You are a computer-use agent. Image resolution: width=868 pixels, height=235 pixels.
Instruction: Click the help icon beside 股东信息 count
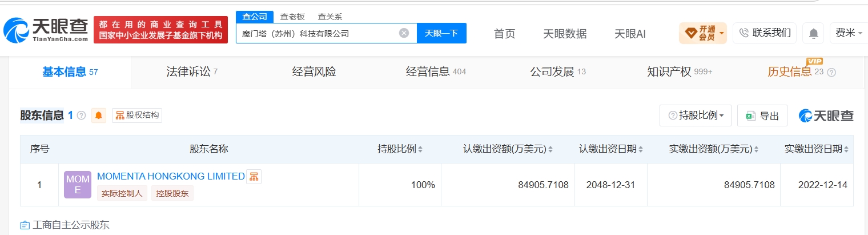tap(81, 115)
